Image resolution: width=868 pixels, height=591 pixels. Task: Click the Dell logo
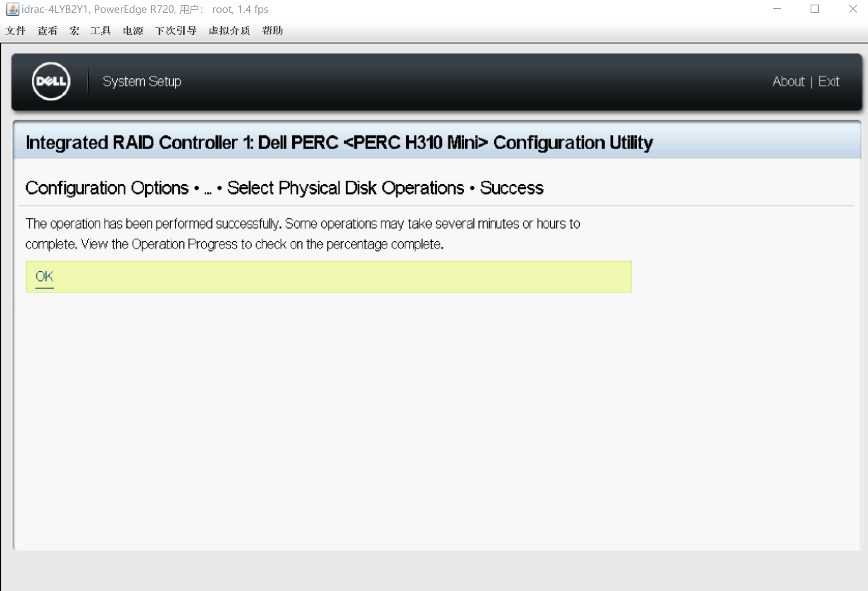[x=51, y=81]
